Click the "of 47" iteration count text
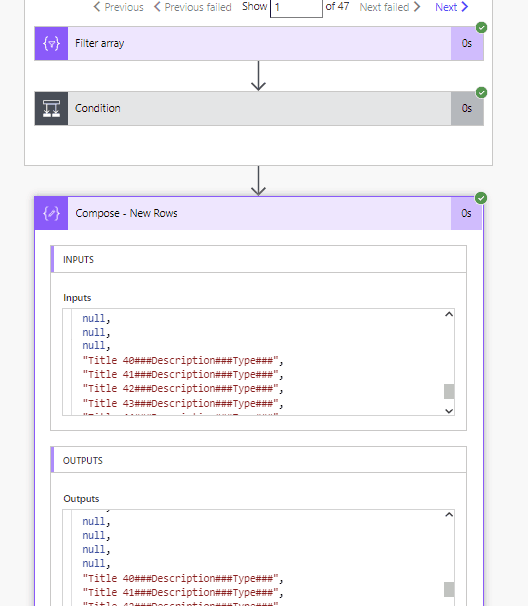528x606 pixels. pyautogui.click(x=337, y=7)
